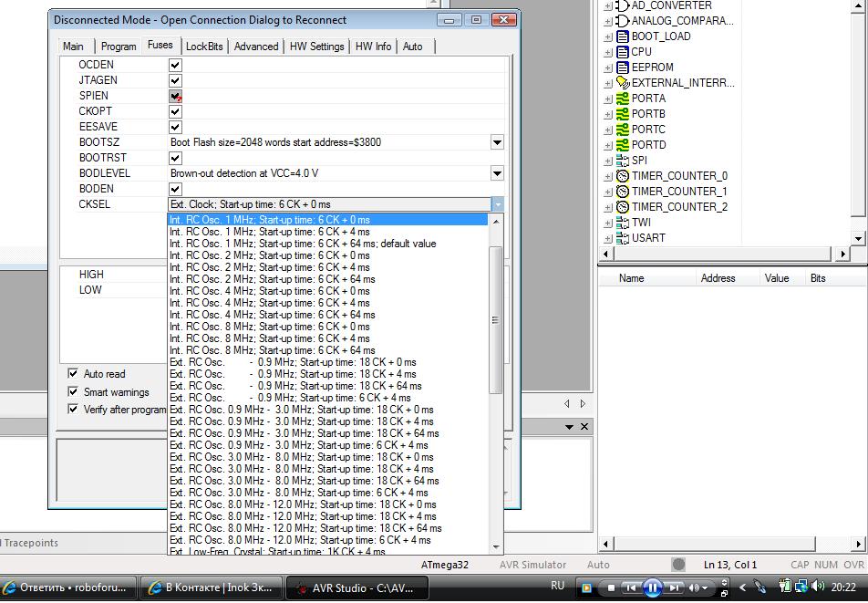This screenshot has width=868, height=603.
Task: Click the AD_CONVERTER gate icon
Action: click(623, 5)
